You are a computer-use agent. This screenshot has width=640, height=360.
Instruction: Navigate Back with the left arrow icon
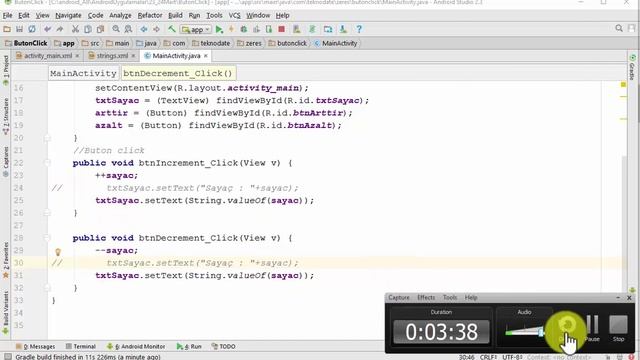[144, 29]
